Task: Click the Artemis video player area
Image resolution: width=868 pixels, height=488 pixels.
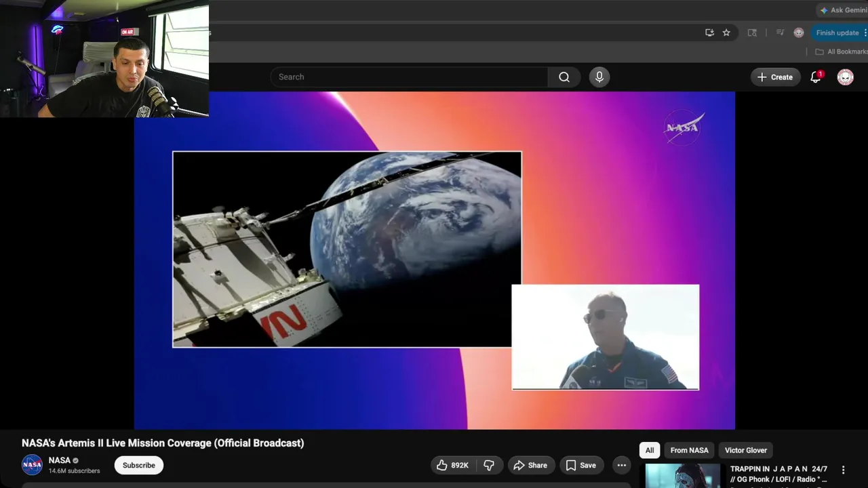Action: click(435, 260)
